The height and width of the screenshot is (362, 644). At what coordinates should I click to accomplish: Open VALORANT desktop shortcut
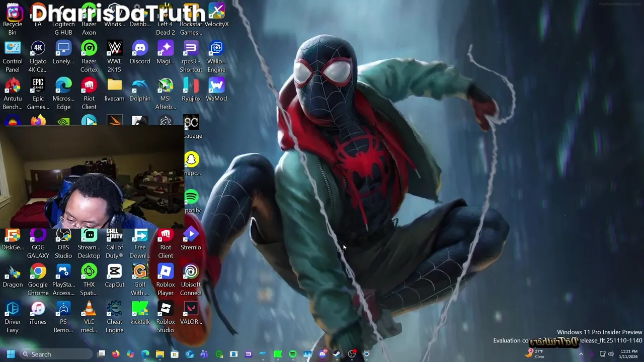191,313
